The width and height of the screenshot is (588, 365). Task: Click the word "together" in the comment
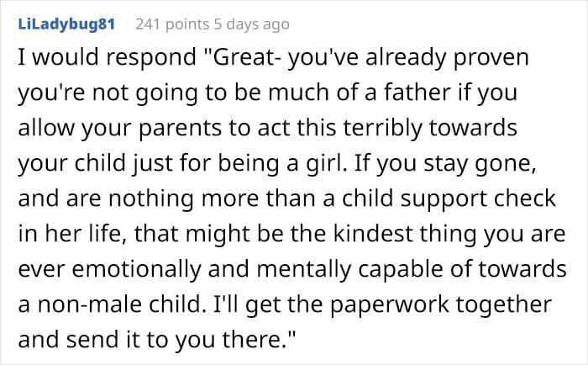[504, 304]
